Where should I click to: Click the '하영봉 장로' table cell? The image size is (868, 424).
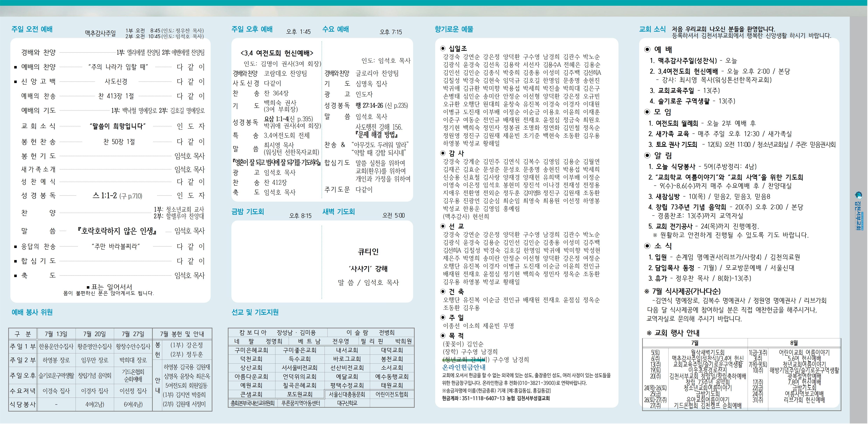coord(56,360)
